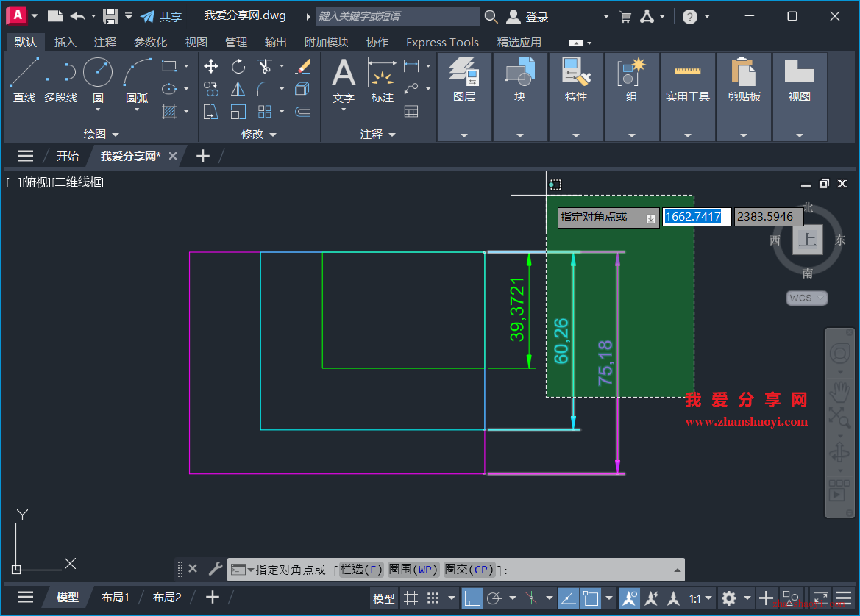Click the 标注 dimension tool
860x616 pixels.
383,81
